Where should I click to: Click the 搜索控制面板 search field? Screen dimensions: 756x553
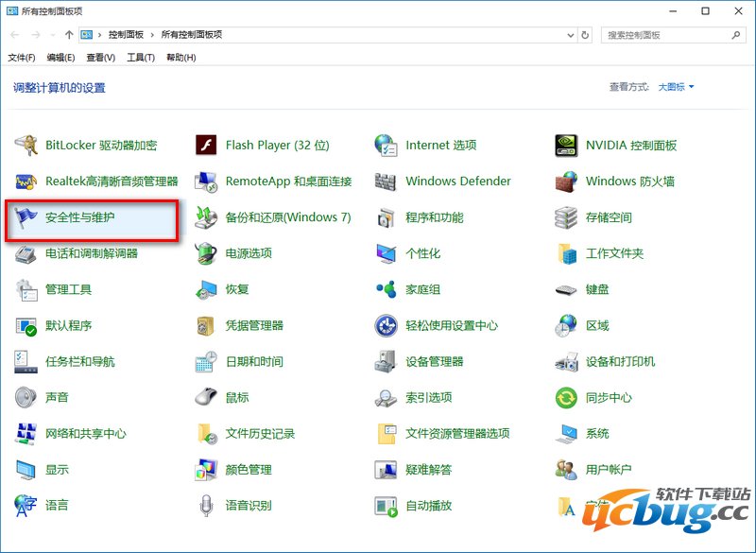click(x=666, y=35)
